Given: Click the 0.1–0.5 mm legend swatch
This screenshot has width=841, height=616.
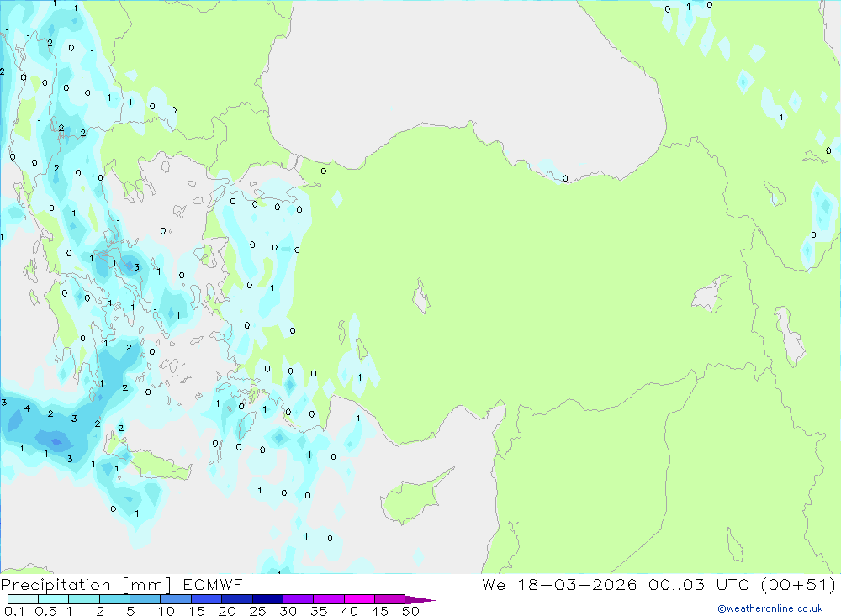Looking at the screenshot, I should tap(23, 599).
